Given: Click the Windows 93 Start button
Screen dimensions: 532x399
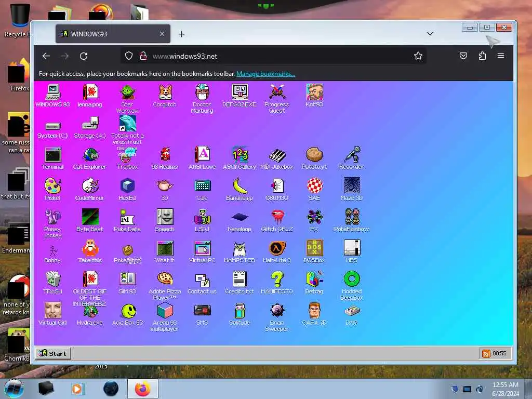Looking at the screenshot, I should (53, 353).
